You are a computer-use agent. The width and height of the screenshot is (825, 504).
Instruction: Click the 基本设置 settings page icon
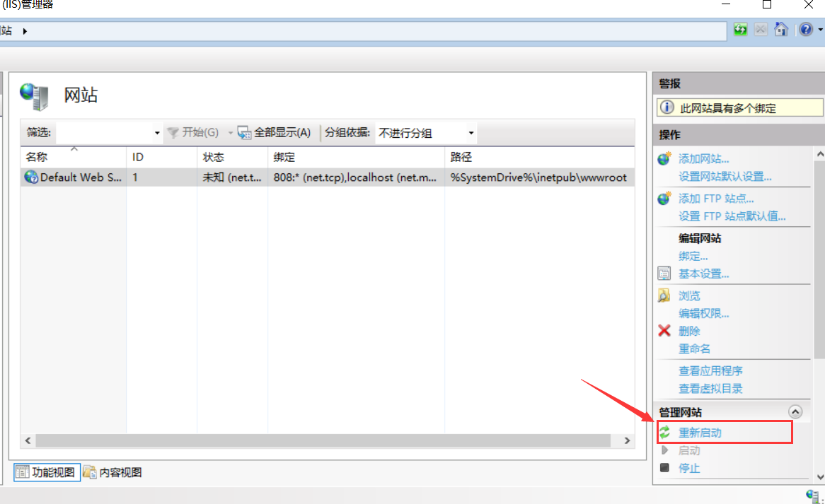click(x=664, y=274)
